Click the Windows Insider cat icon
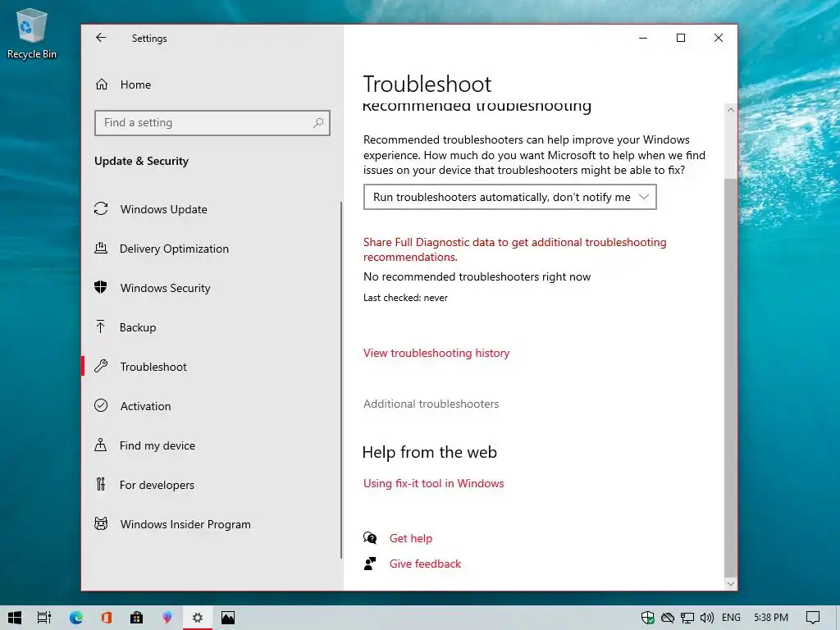 pos(101,523)
